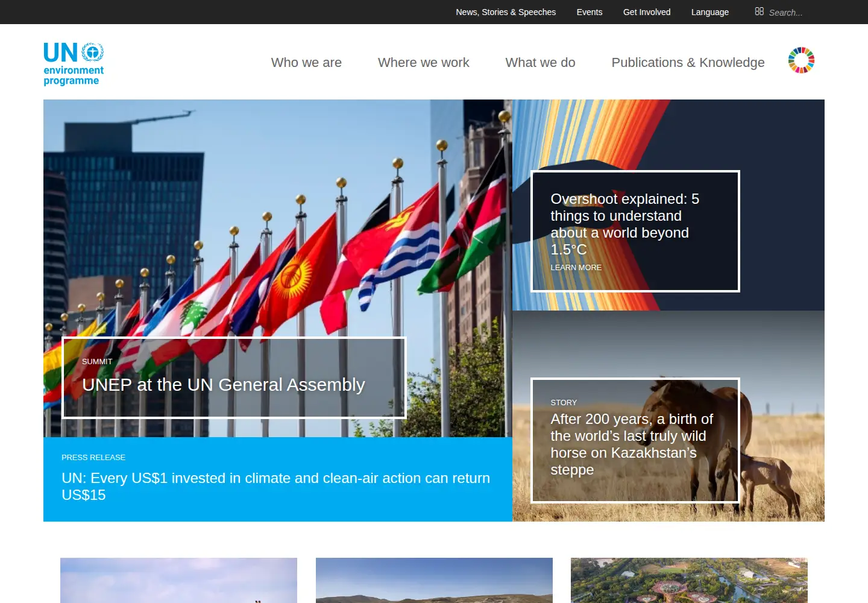This screenshot has height=603, width=868.
Task: Click the search icon in top bar
Action: [x=759, y=11]
